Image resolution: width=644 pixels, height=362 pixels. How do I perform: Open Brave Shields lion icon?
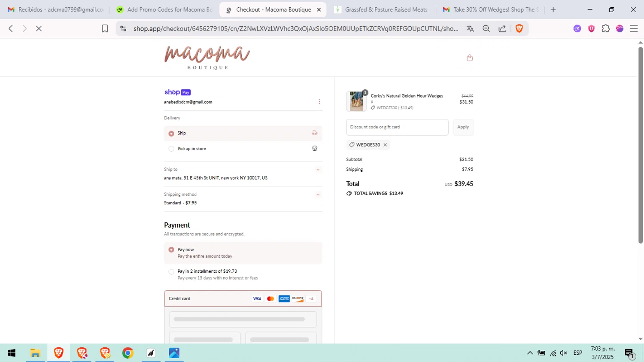pos(519,28)
